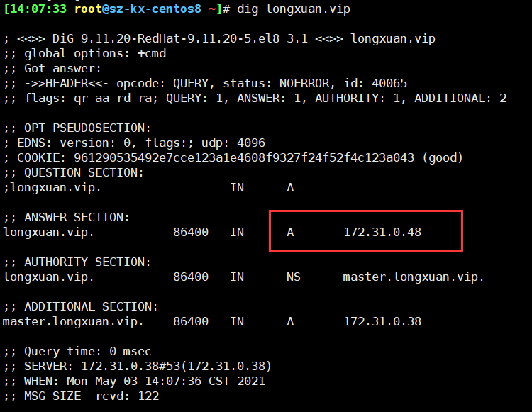The image size is (532, 412).
Task: Click the additional IP 172.31.0.38
Action: (382, 322)
